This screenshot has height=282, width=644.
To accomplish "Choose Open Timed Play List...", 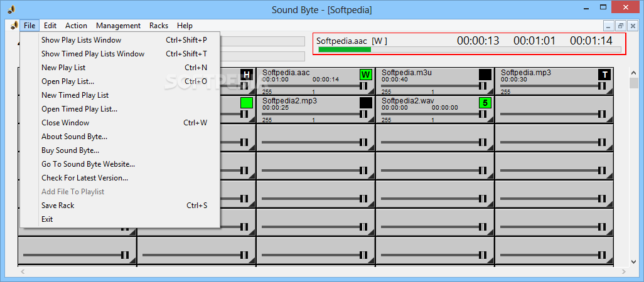I will tap(120, 109).
